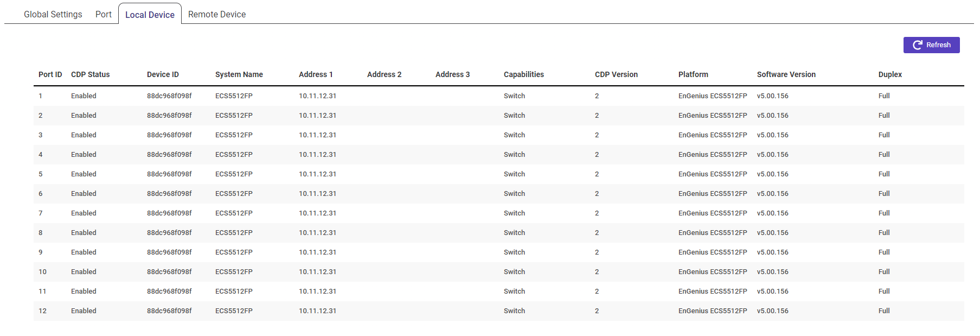Click the circular arrow Refresh icon

918,45
